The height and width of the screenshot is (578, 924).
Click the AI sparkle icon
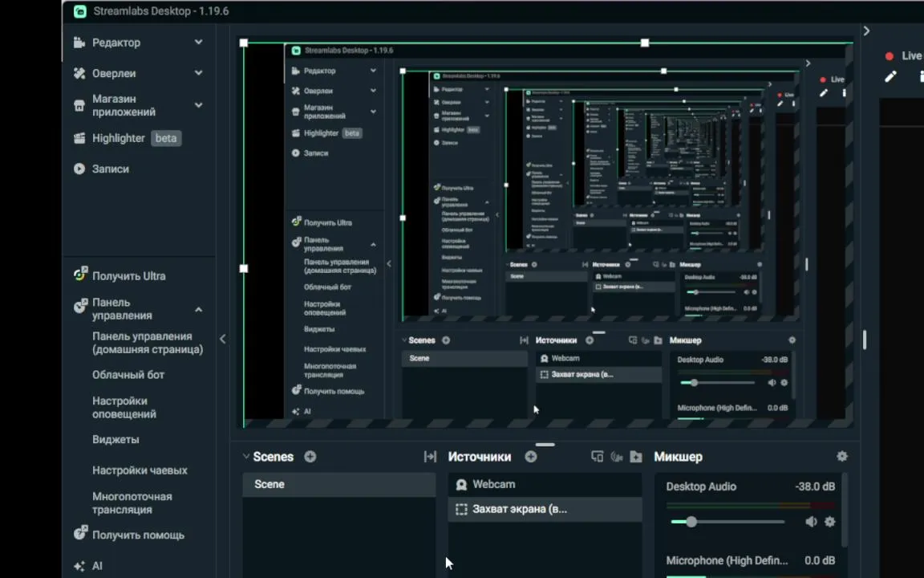[x=79, y=566]
